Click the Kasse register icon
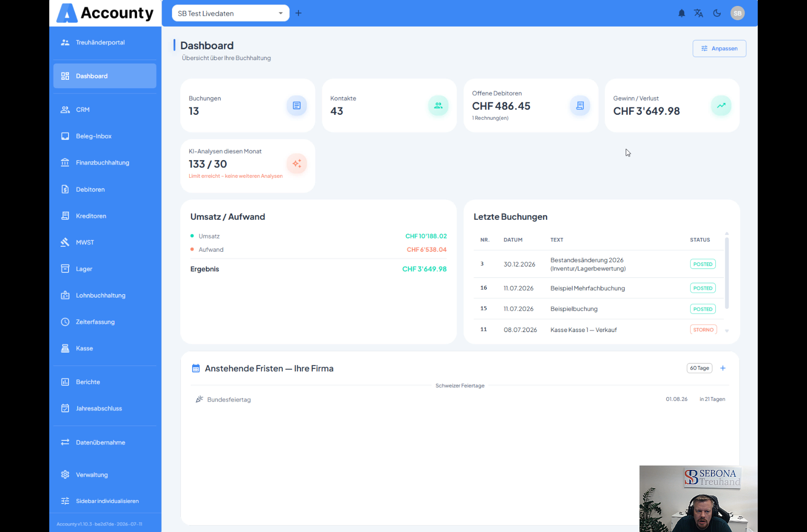Image resolution: width=807 pixels, height=532 pixels. point(65,348)
